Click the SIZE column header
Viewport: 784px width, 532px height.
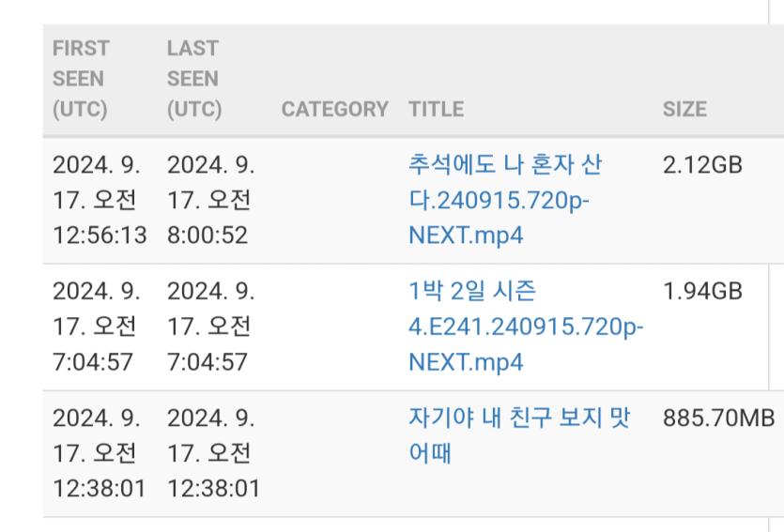click(x=685, y=109)
